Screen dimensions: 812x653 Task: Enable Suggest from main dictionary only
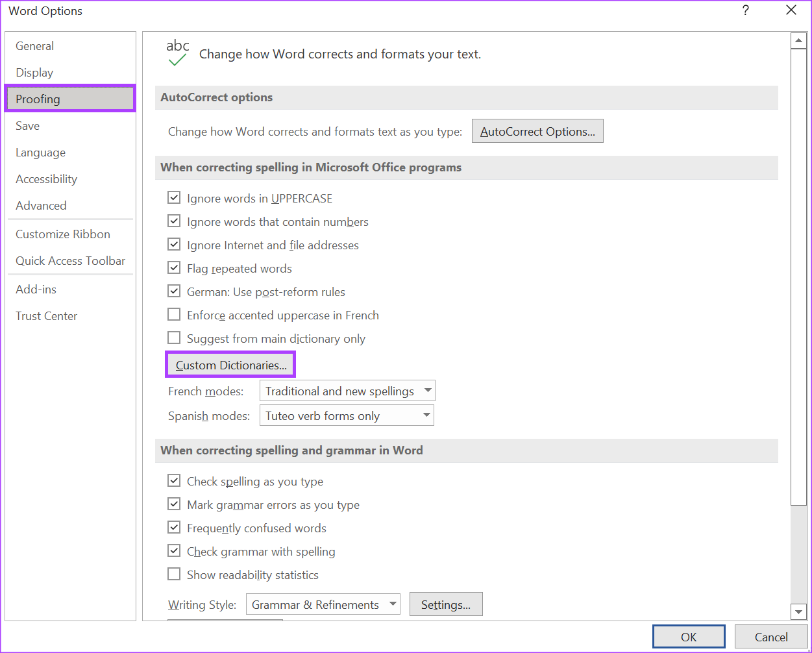(x=174, y=338)
